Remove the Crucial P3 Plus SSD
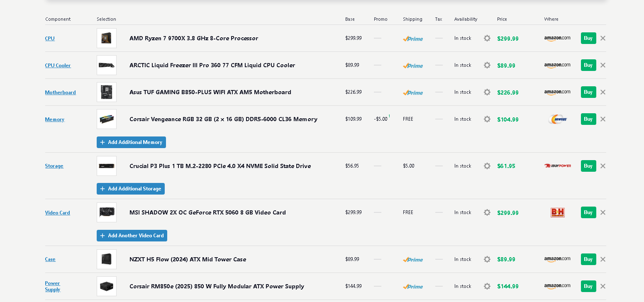Screen dimensions: 644x302 click(x=603, y=166)
